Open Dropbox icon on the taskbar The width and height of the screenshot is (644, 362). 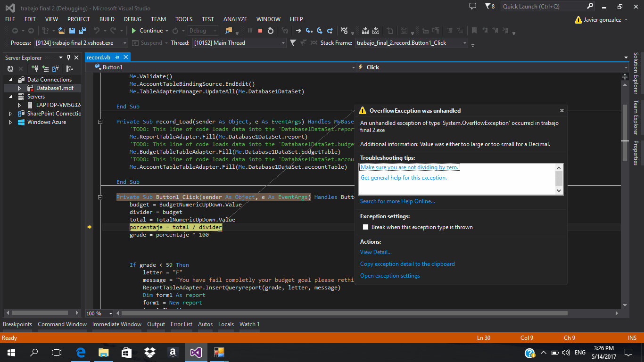click(150, 352)
